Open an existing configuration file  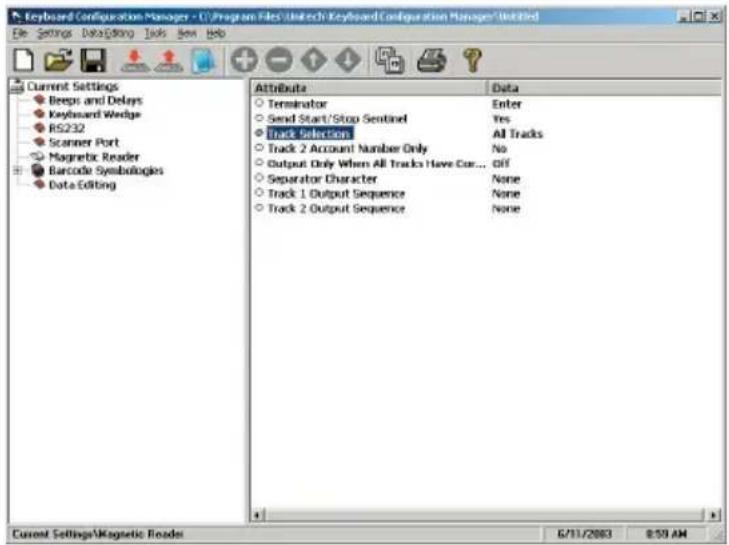[58, 60]
